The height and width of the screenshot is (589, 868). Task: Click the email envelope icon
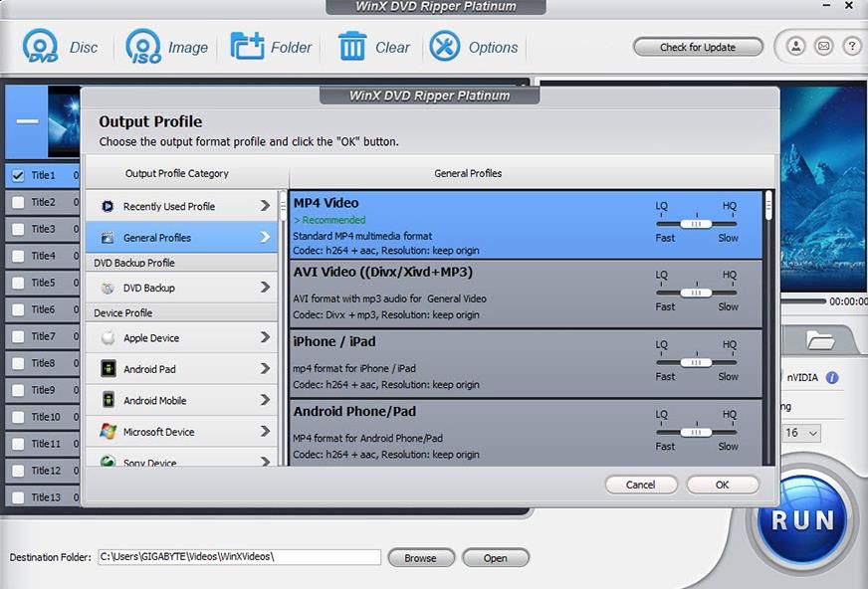[x=824, y=47]
